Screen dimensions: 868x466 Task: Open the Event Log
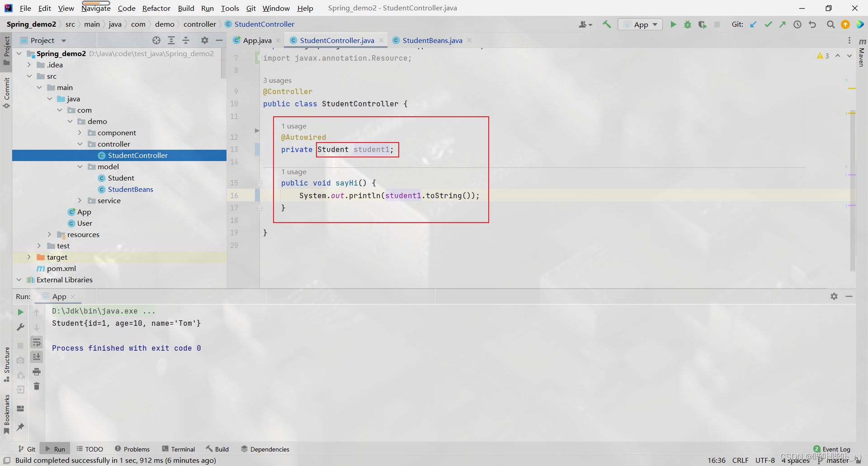pos(832,449)
